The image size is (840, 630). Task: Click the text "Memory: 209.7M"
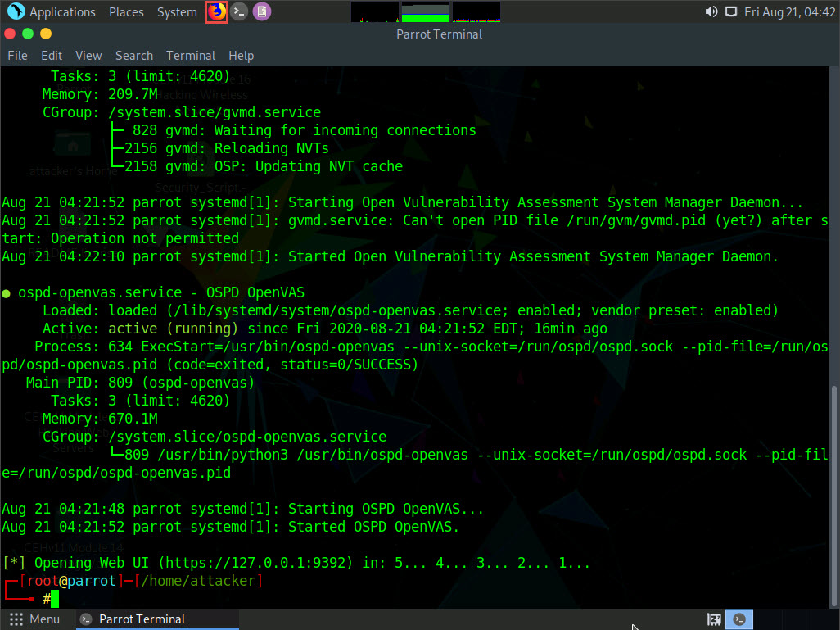pos(100,94)
